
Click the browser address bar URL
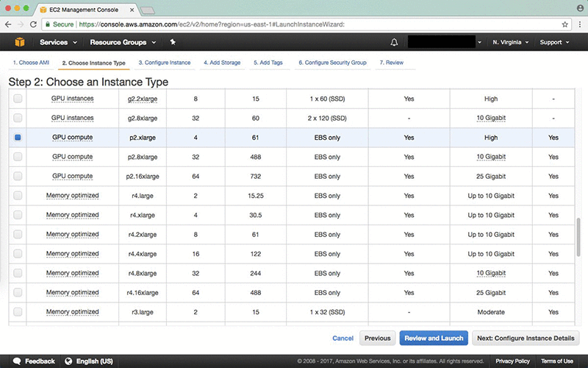pos(212,24)
